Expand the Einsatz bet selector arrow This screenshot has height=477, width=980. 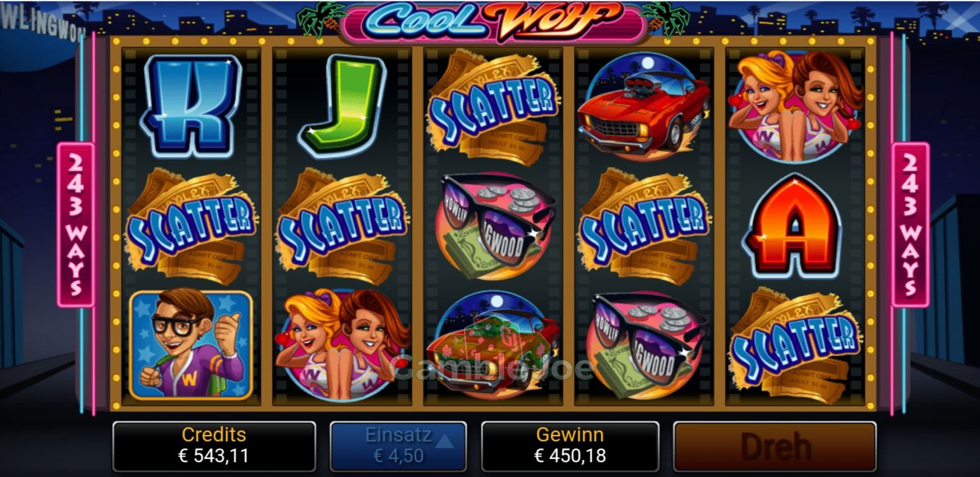pos(444,441)
